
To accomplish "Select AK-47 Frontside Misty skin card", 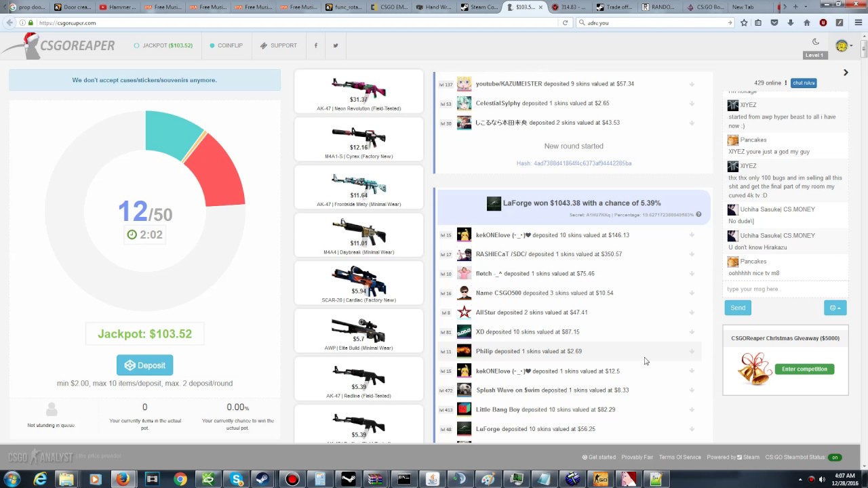I will click(359, 188).
